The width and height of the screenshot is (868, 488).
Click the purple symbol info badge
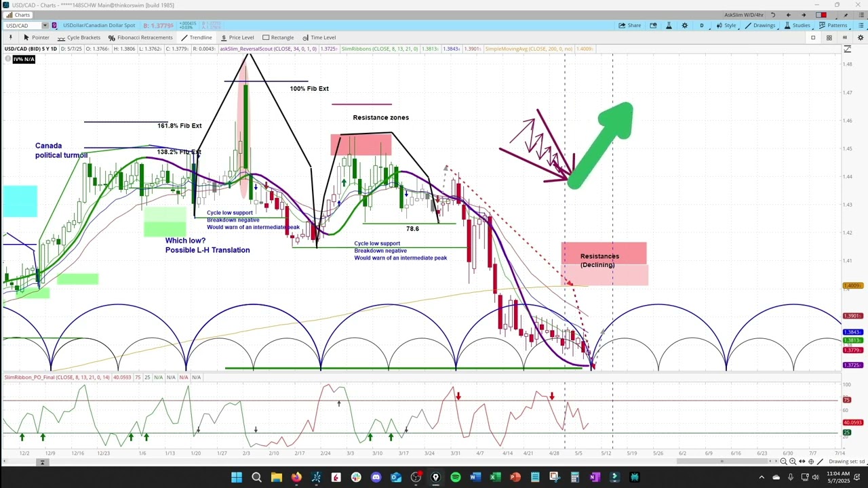click(x=55, y=25)
